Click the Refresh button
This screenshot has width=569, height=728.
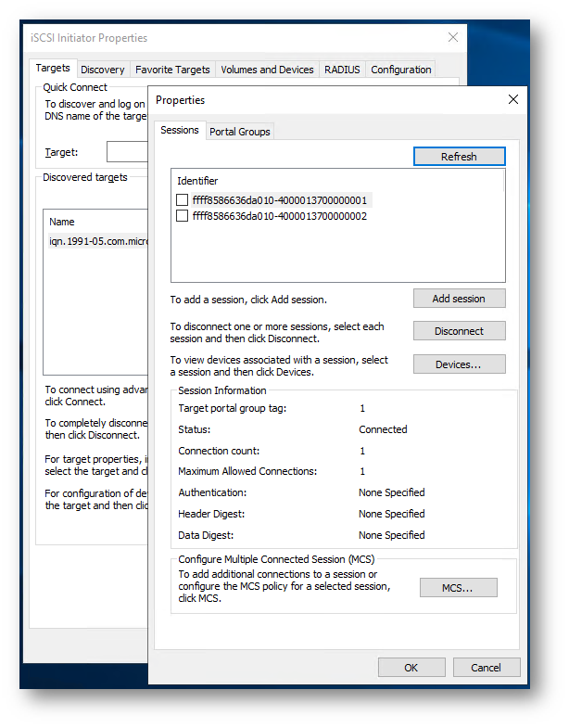[x=459, y=157]
